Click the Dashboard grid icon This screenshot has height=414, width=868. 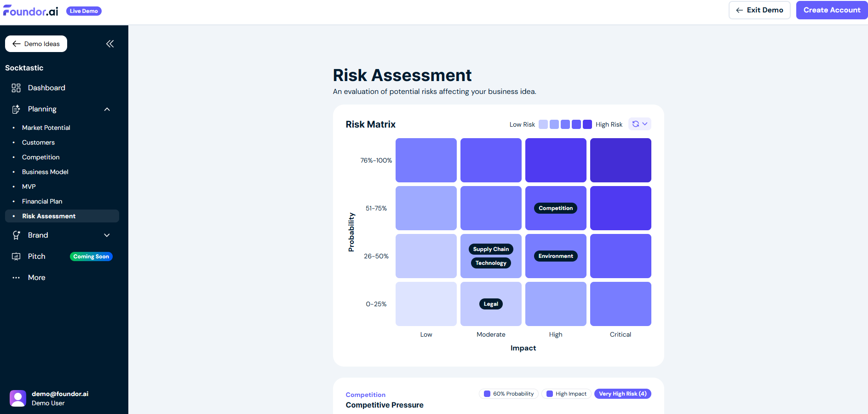[x=16, y=88]
